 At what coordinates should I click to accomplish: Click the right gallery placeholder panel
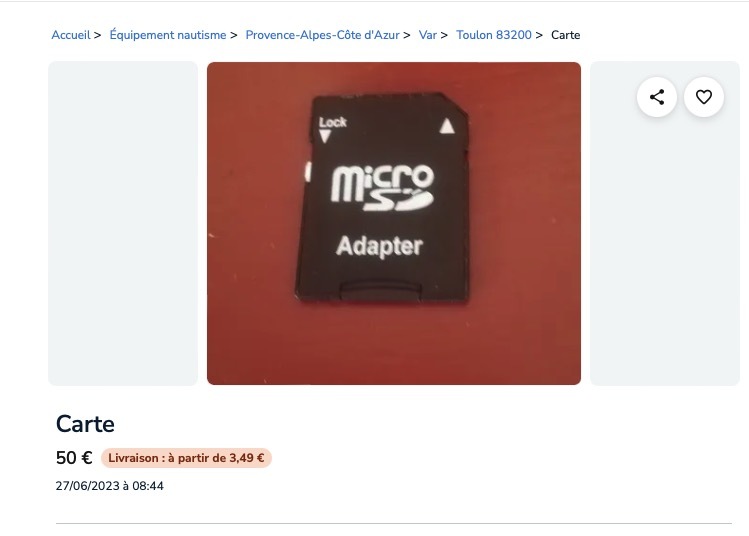coord(664,248)
